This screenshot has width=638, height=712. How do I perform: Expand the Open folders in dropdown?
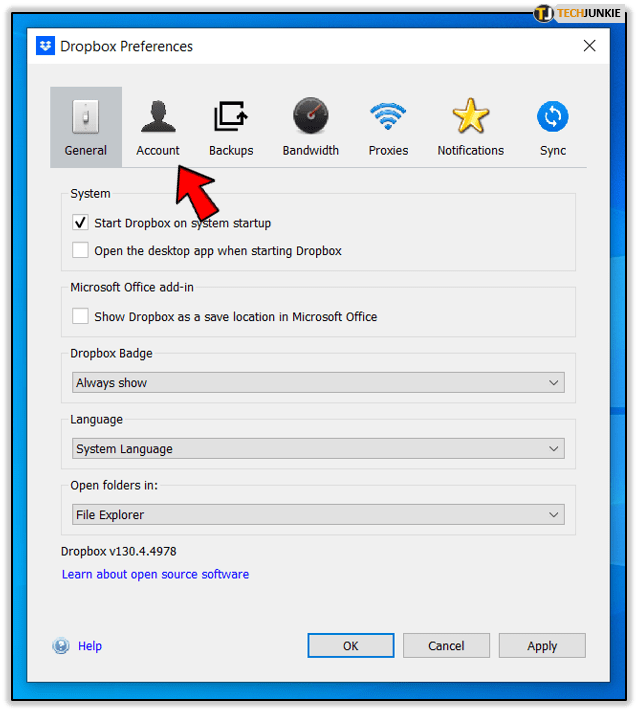[x=318, y=514]
